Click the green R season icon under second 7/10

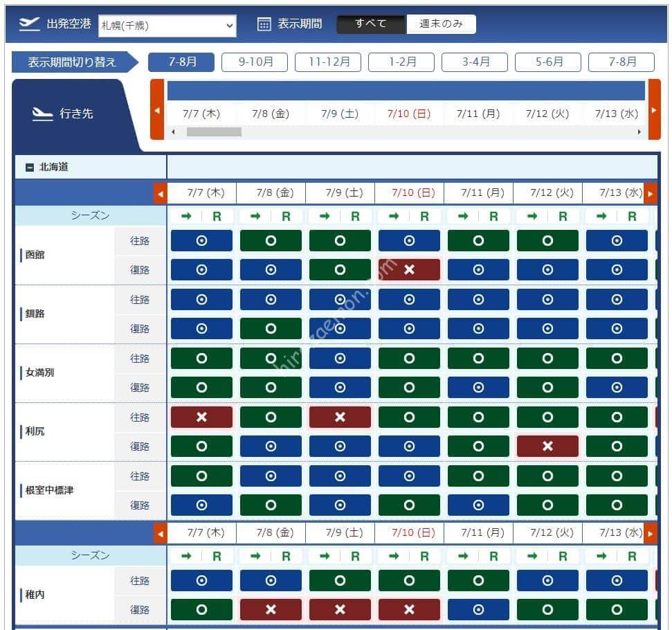(424, 557)
